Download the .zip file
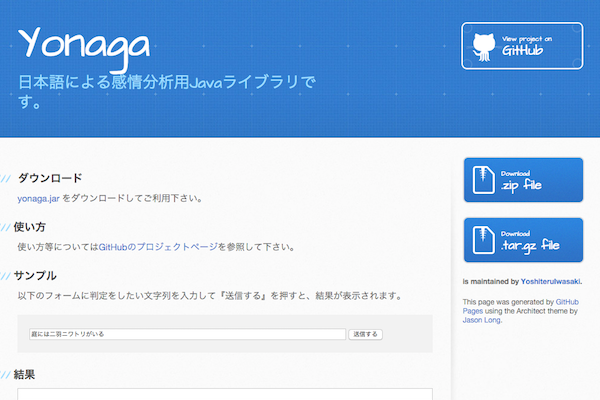600x400 pixels. (x=523, y=180)
